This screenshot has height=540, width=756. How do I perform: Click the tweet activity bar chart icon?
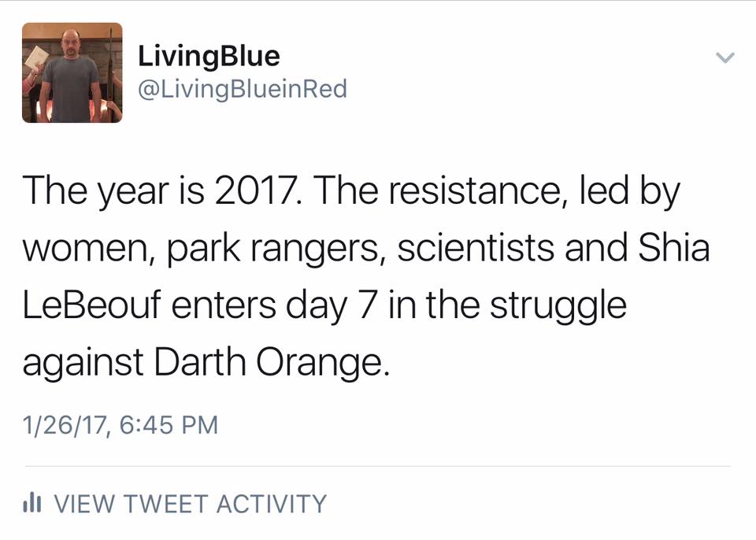pos(31,502)
